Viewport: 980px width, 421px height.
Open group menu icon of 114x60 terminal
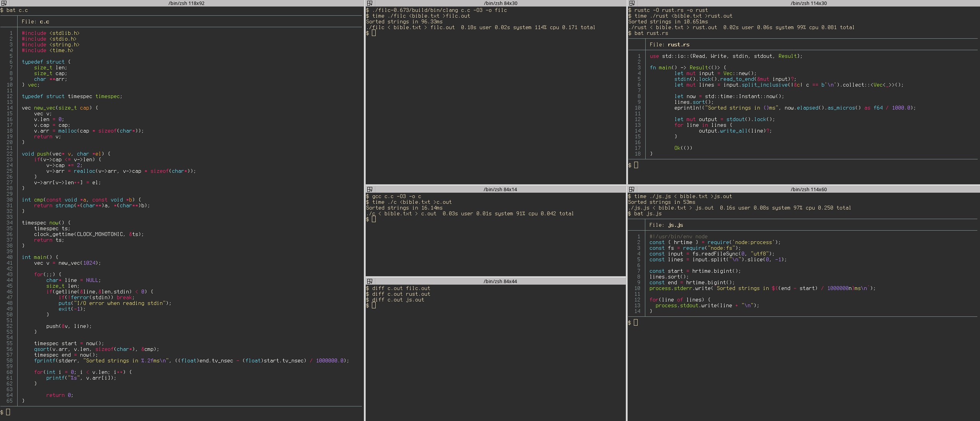[x=632, y=189]
